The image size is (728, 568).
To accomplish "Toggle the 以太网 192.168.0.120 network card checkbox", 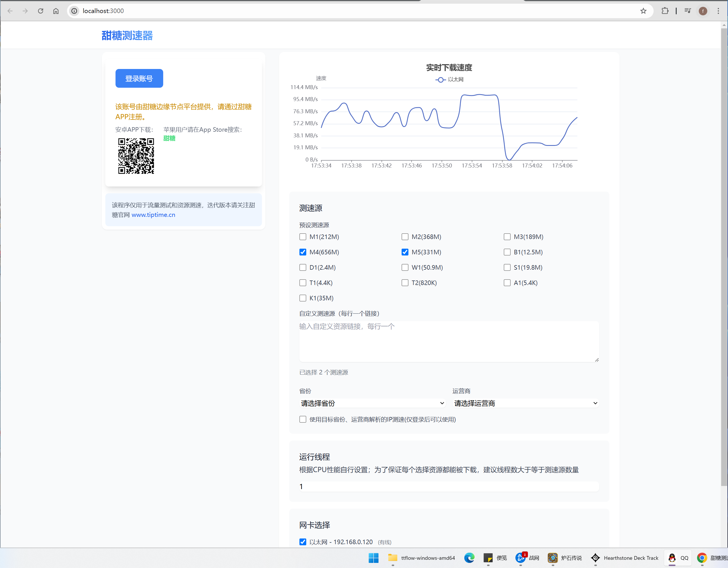I will click(303, 542).
